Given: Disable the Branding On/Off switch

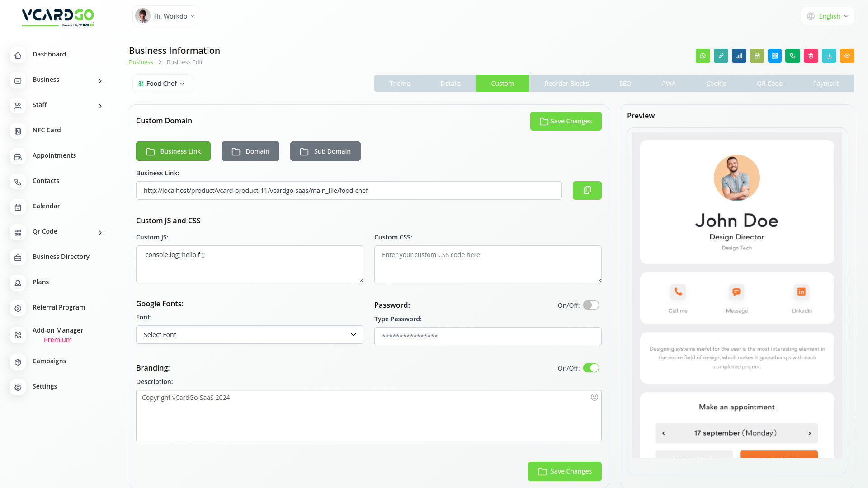Looking at the screenshot, I should (x=590, y=368).
